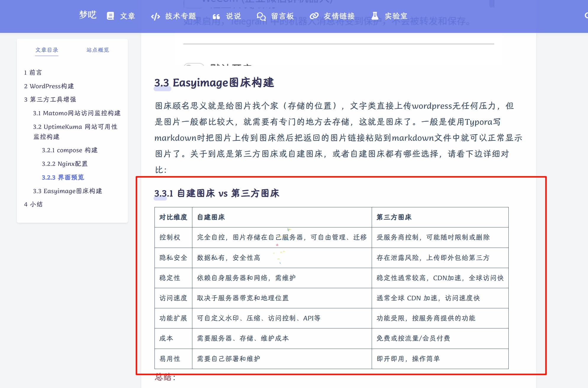This screenshot has height=388, width=588.
Task: Jump to 3.2.1 compose 构建
Action: pos(70,150)
